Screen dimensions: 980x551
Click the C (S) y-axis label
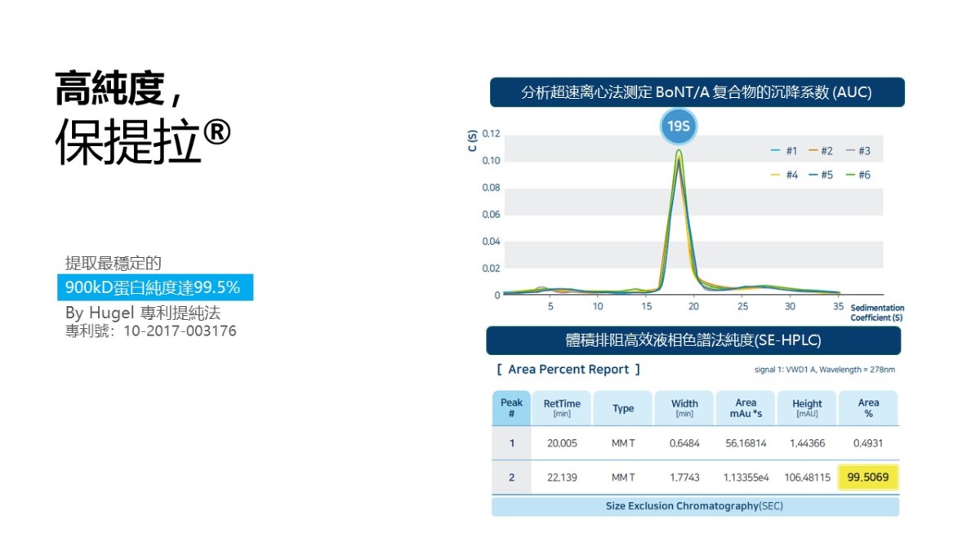(x=473, y=140)
